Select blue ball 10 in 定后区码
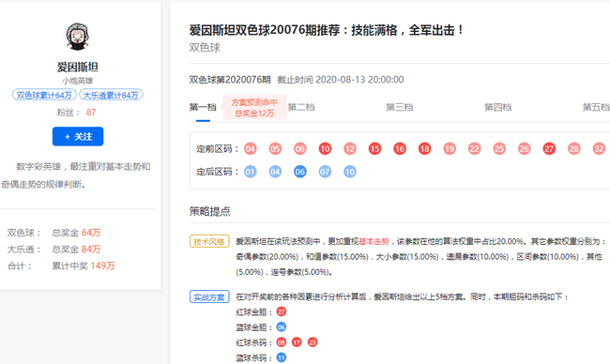The width and height of the screenshot is (610, 364). point(350,172)
